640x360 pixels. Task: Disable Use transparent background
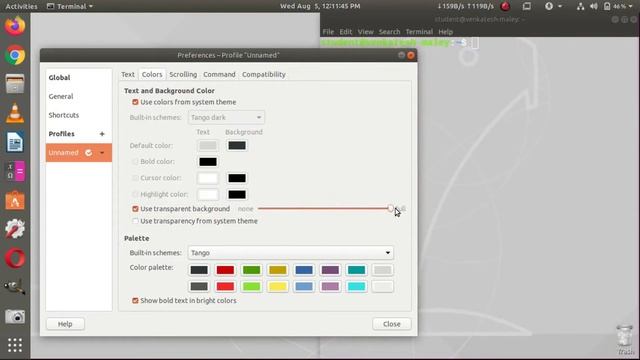coord(135,209)
